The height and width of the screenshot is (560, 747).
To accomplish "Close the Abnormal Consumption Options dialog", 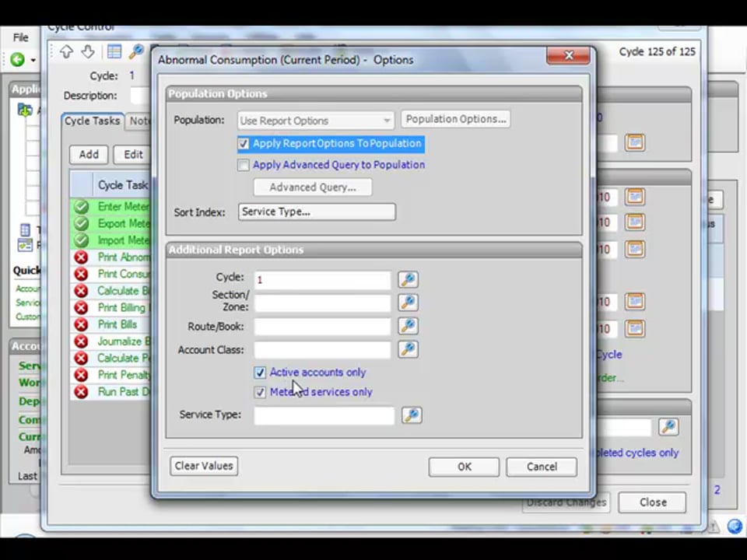I will point(568,56).
